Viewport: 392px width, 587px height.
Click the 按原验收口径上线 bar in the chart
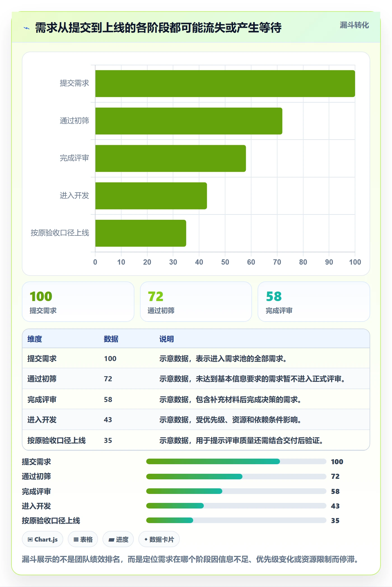[141, 233]
